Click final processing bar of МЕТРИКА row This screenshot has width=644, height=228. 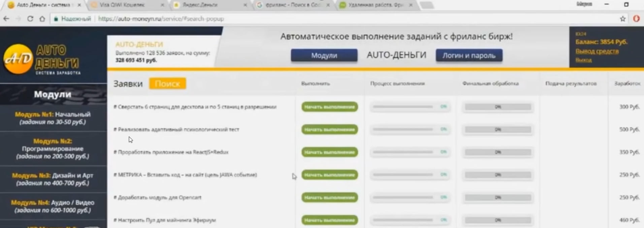coord(498,175)
